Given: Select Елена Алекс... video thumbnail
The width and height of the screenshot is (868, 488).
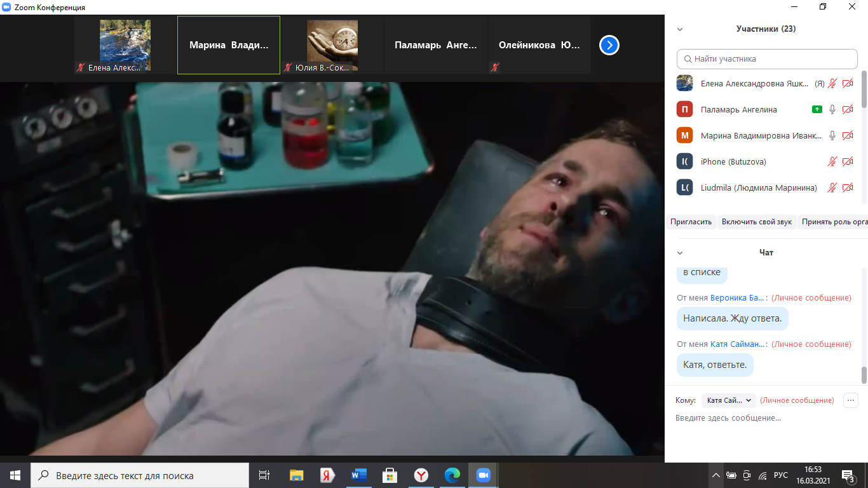Looking at the screenshot, I should coord(126,45).
